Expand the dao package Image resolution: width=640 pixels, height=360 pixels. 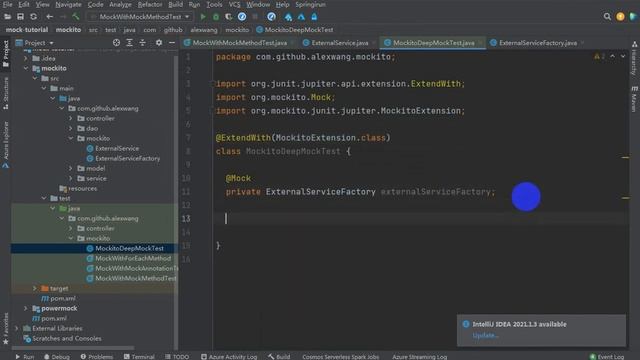tap(71, 128)
